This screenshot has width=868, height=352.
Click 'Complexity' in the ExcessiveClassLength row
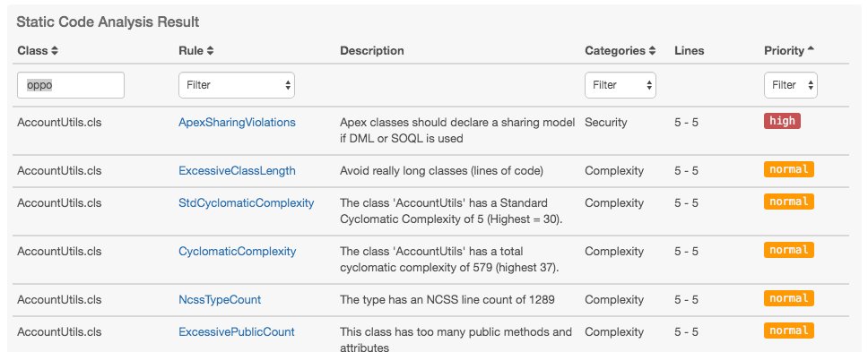pyautogui.click(x=614, y=171)
